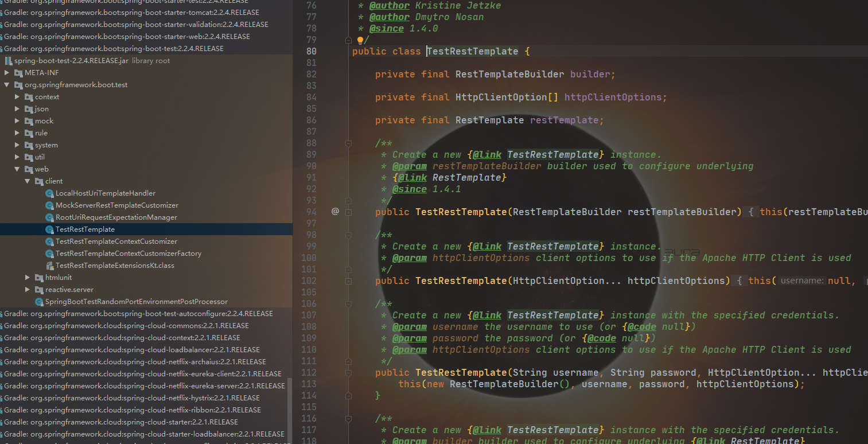
Task: Expand the mock package arrow
Action: (x=17, y=121)
